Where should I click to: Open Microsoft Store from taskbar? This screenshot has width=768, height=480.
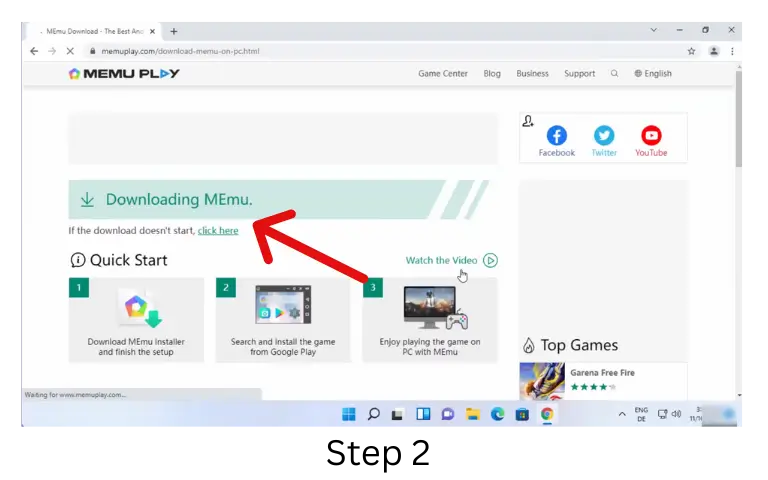click(522, 414)
